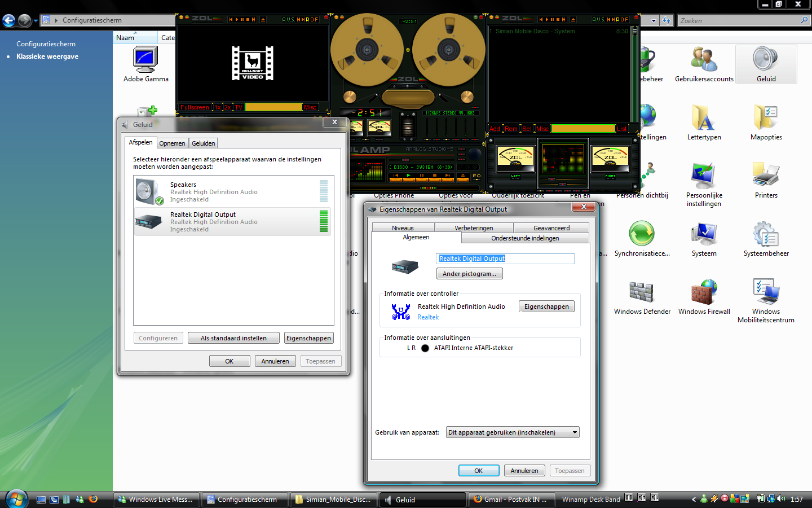The height and width of the screenshot is (508, 812).
Task: Set video size to 1x
Action: 218,107
